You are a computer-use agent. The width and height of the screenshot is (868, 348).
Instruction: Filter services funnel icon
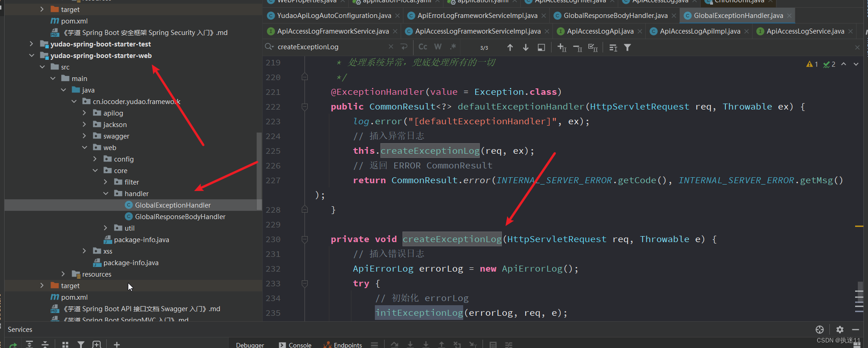click(81, 344)
